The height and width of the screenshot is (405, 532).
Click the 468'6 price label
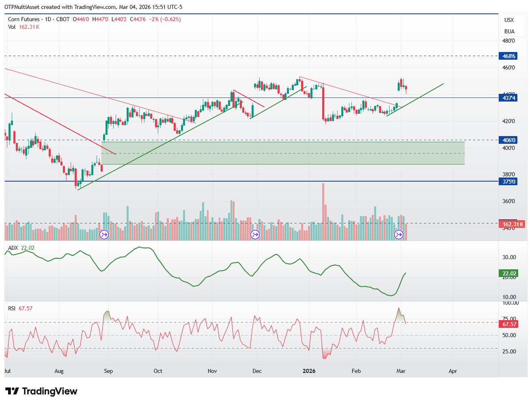click(x=508, y=56)
